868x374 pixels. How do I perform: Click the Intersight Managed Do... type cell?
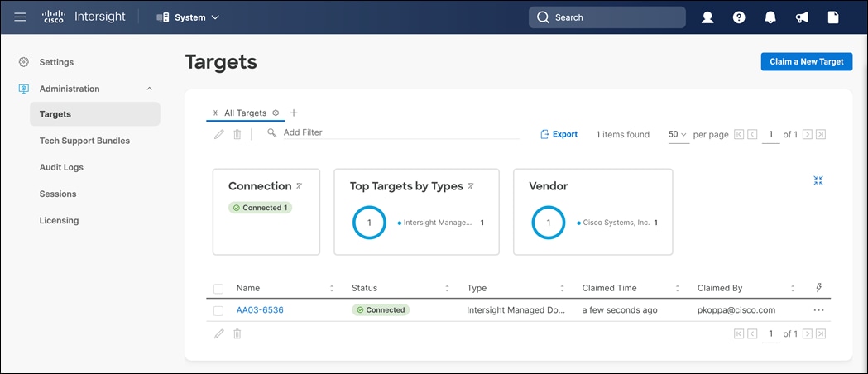(516, 309)
